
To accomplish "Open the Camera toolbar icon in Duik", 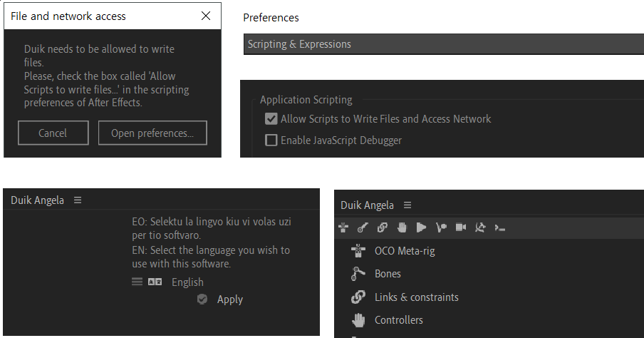I will [x=461, y=227].
